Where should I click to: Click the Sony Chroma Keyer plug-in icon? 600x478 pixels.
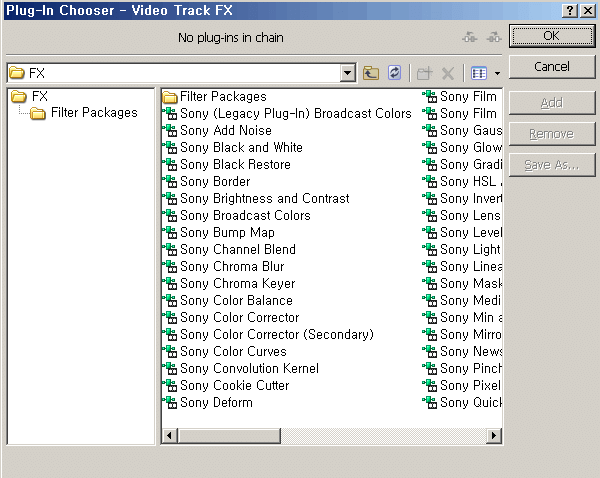[170, 284]
